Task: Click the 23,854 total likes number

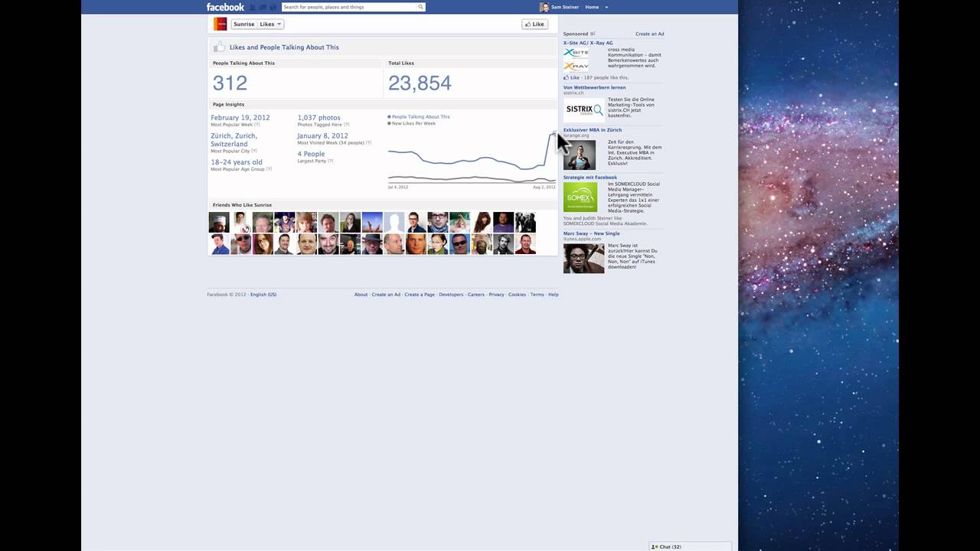Action: pyautogui.click(x=420, y=83)
